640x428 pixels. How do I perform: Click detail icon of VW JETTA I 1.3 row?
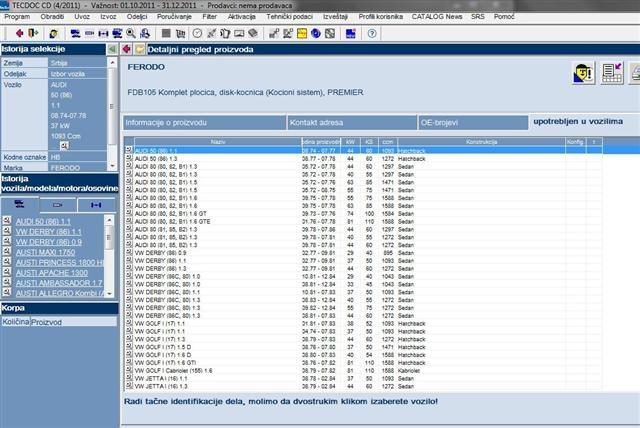pos(129,386)
